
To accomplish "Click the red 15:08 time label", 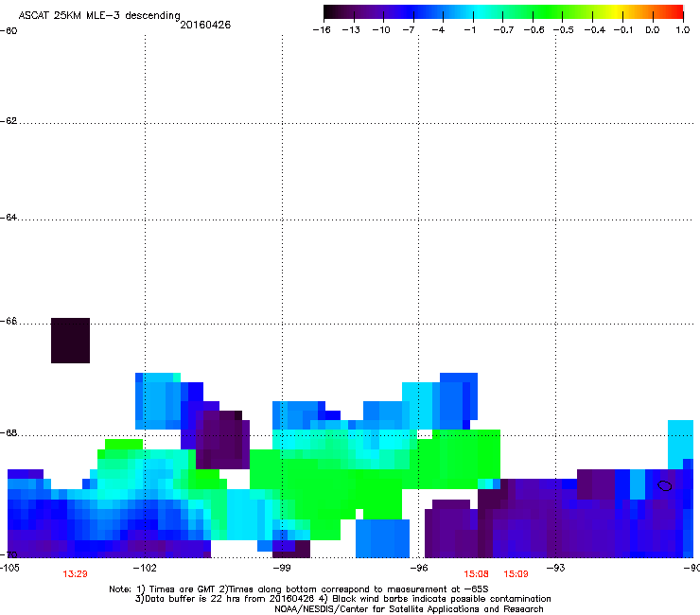I will 476,574.
